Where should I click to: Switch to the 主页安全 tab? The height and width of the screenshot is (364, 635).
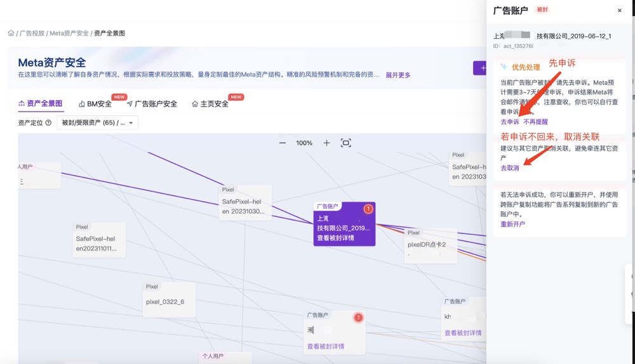(210, 104)
